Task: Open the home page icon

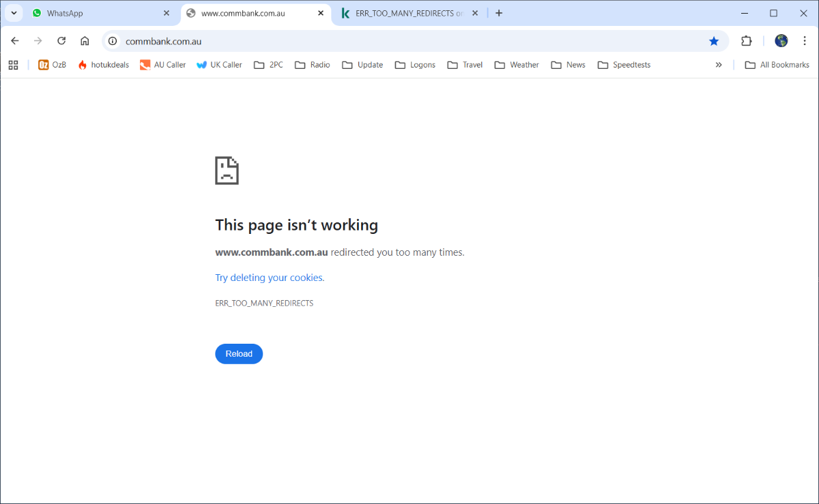Action: coord(85,41)
